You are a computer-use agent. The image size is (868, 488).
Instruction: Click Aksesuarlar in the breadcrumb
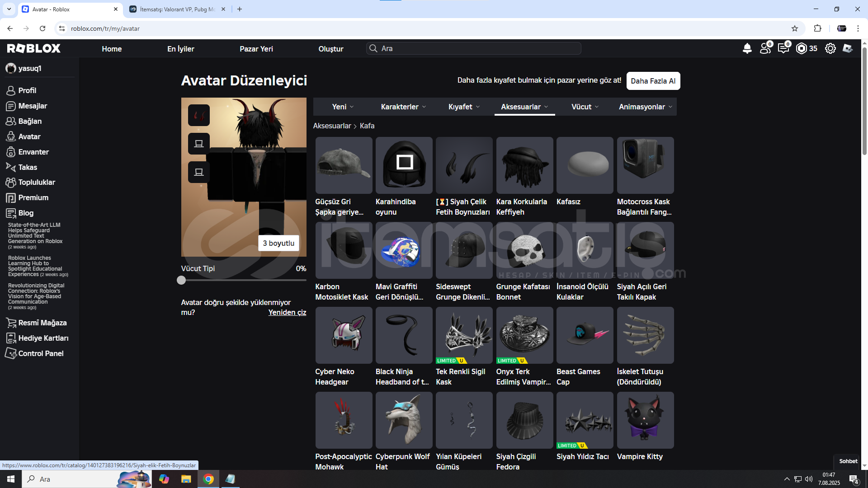pos(332,126)
